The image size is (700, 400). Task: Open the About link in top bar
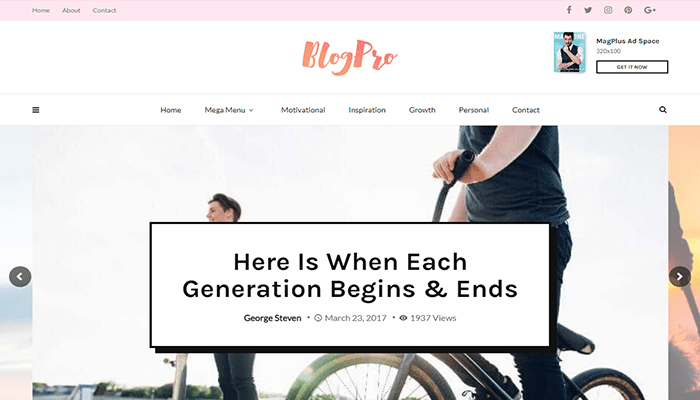click(x=71, y=10)
